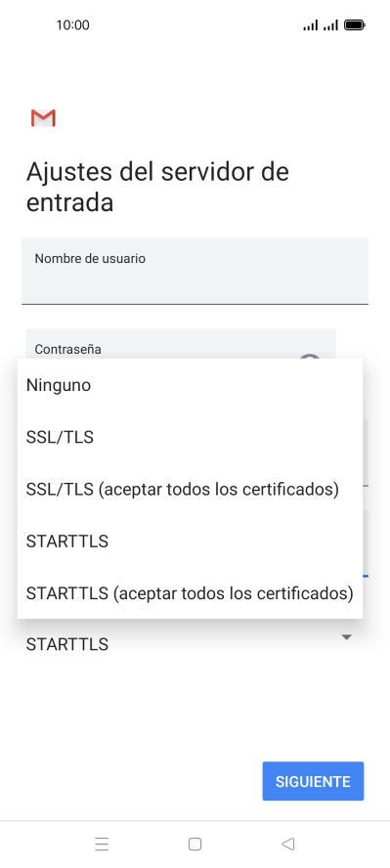Expand the security type dropdown arrow

tap(346, 637)
